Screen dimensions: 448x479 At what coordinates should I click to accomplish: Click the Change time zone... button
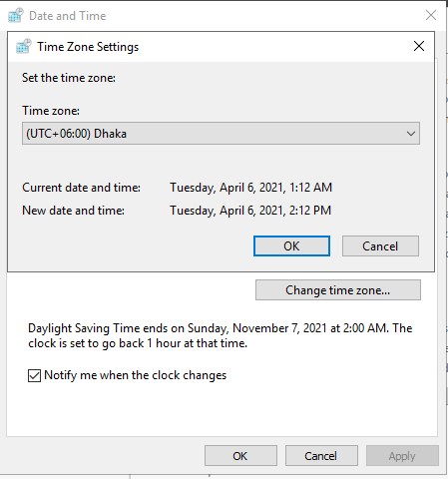[x=338, y=290]
